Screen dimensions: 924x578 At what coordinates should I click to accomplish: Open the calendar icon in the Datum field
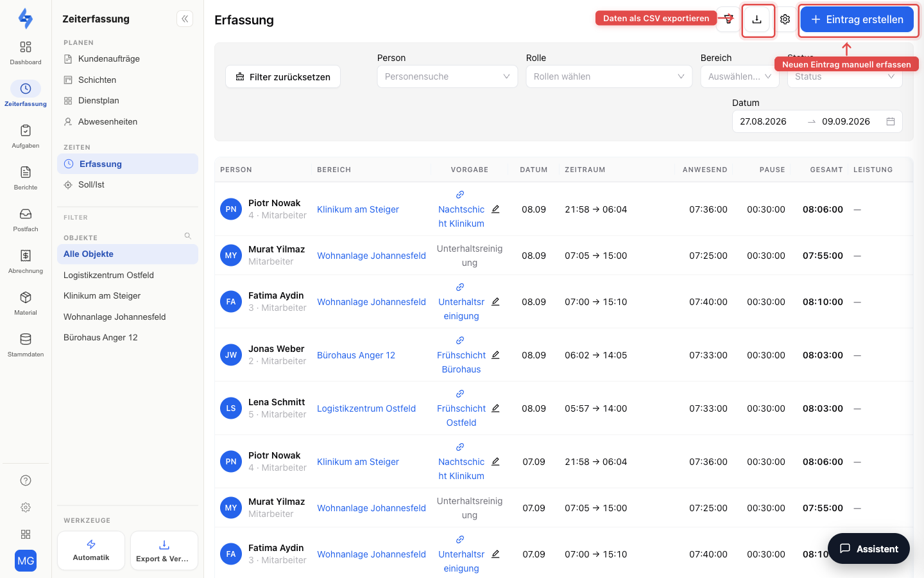(x=891, y=121)
